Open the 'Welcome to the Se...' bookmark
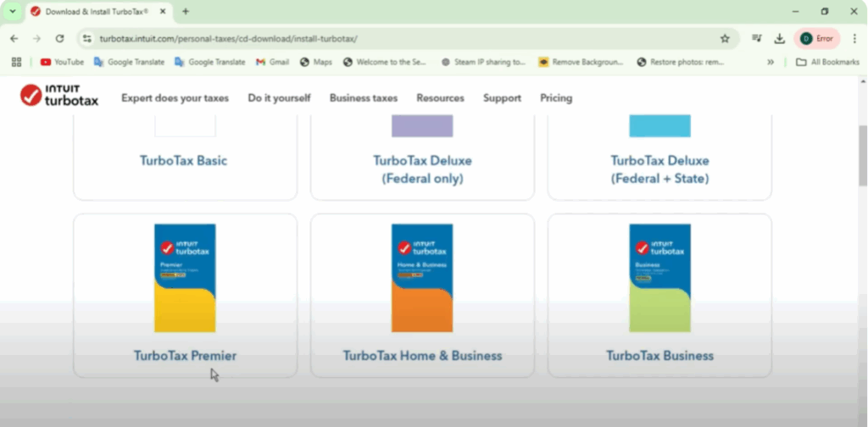The height and width of the screenshot is (427, 868). tap(386, 62)
